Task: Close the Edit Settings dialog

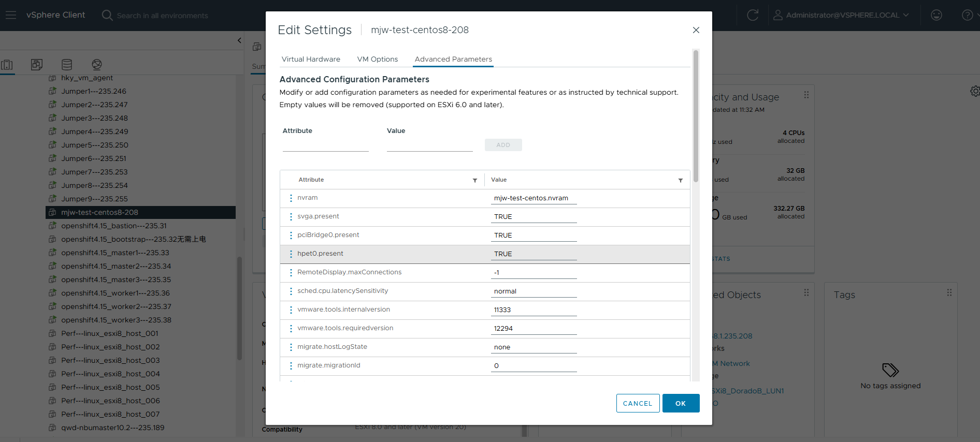Action: [696, 30]
